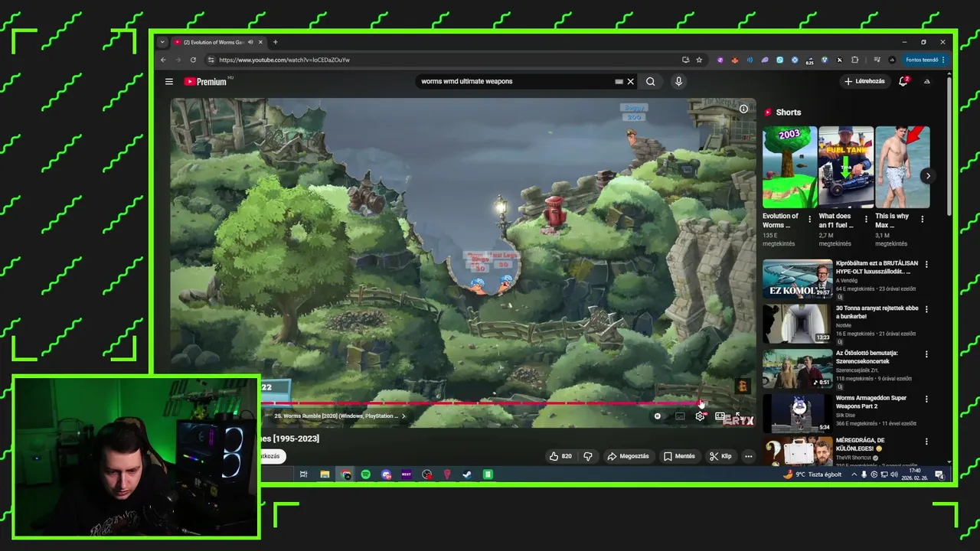Switch to the Evolution of Worms Games tab
This screenshot has width=980, height=551.
(213, 42)
